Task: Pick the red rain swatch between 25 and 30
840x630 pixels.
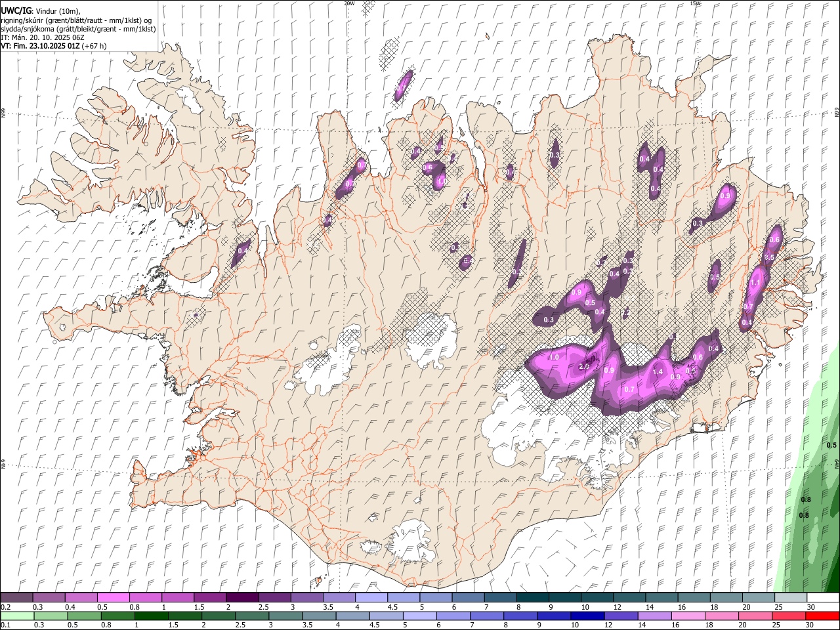Action: click(x=789, y=616)
